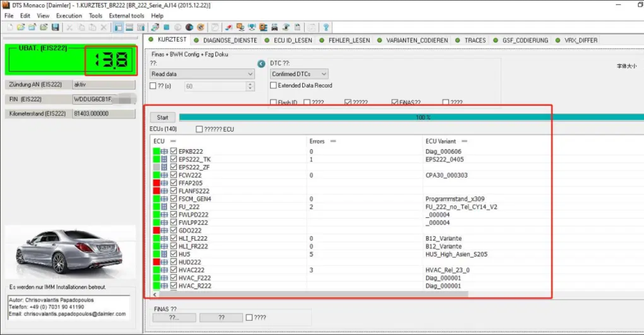Select the highlighted first layout view icon
The width and height of the screenshot is (644, 335).
[x=118, y=27]
